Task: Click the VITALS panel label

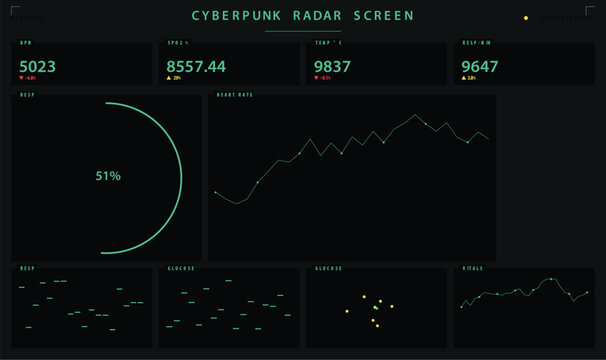Action: tap(473, 268)
